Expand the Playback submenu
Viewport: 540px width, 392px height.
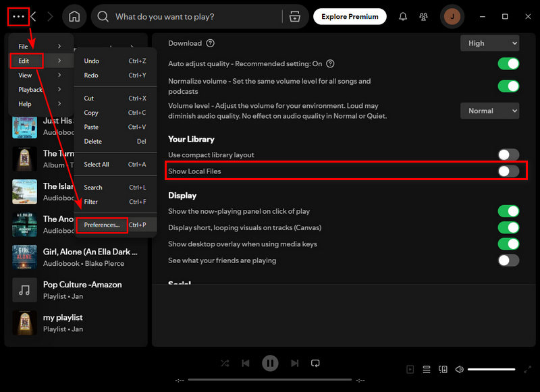[x=40, y=90]
